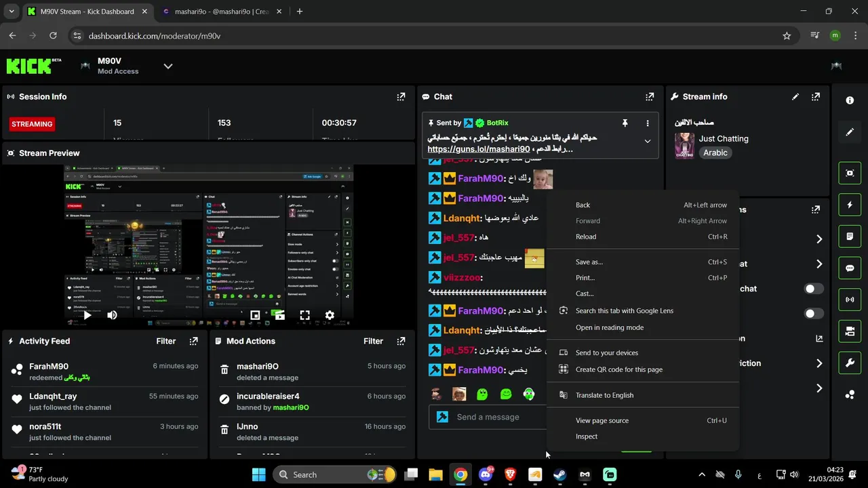Image resolution: width=868 pixels, height=488 pixels.
Task: Click the profile avatar in Kick header
Action: pyautogui.click(x=836, y=66)
